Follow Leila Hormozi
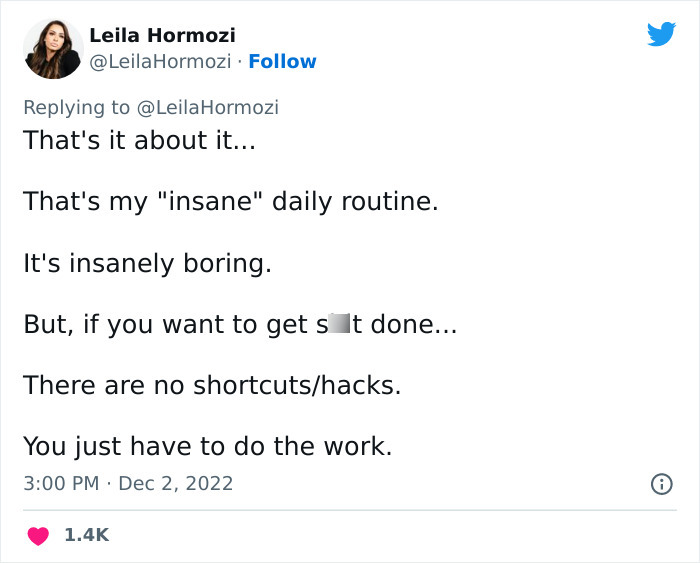Screen dimensions: 700x563 [282, 62]
